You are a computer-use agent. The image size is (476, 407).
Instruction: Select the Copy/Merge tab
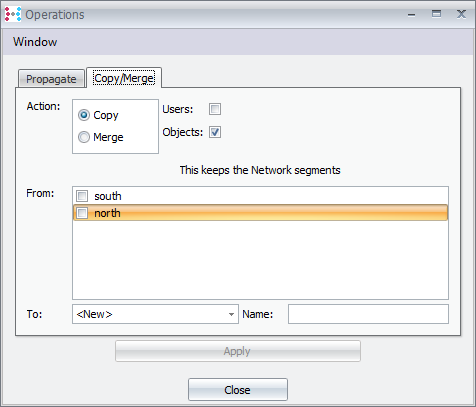click(124, 78)
